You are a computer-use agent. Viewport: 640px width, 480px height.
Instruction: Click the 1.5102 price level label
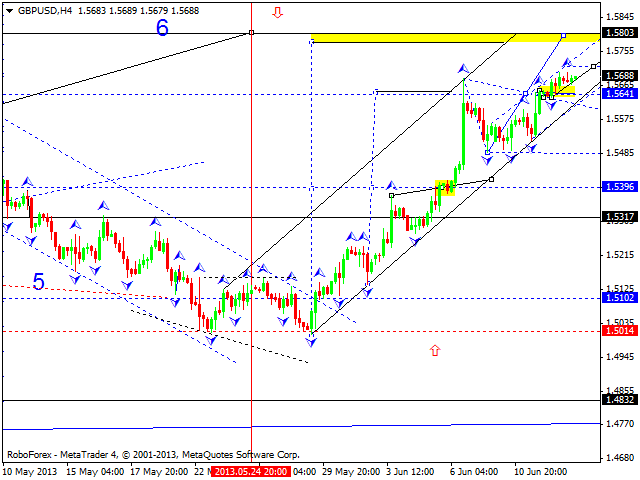(621, 298)
